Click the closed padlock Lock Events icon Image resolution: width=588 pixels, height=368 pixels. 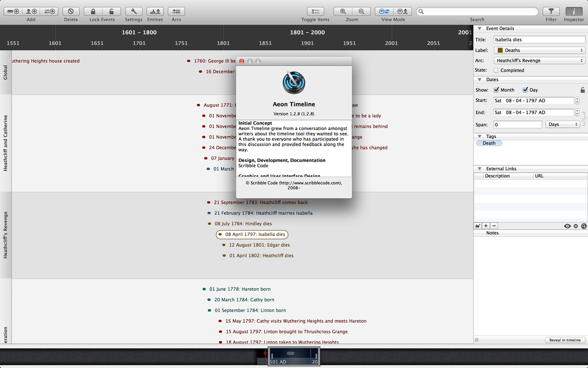[93, 11]
